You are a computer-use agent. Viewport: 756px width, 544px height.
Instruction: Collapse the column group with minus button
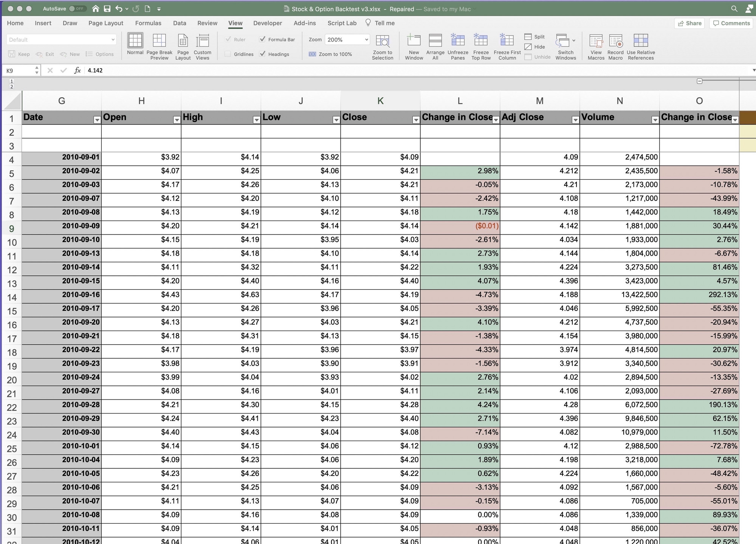click(x=700, y=81)
